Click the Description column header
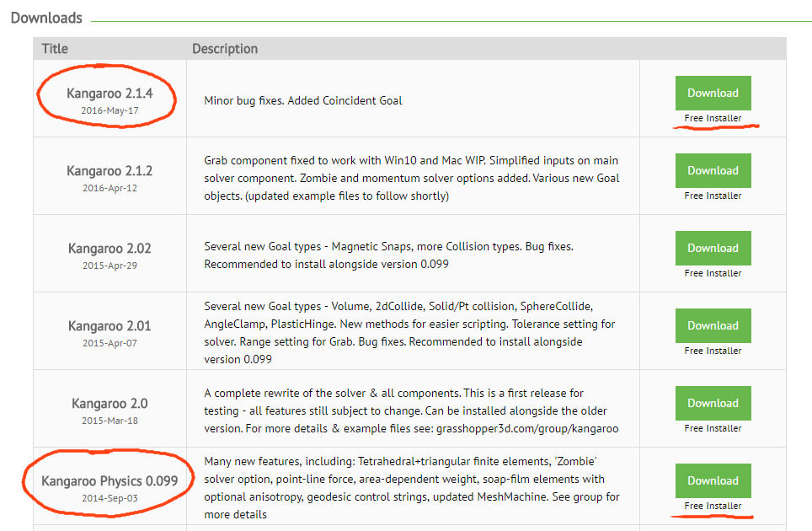Image resolution: width=812 pixels, height=531 pixels. click(x=225, y=49)
